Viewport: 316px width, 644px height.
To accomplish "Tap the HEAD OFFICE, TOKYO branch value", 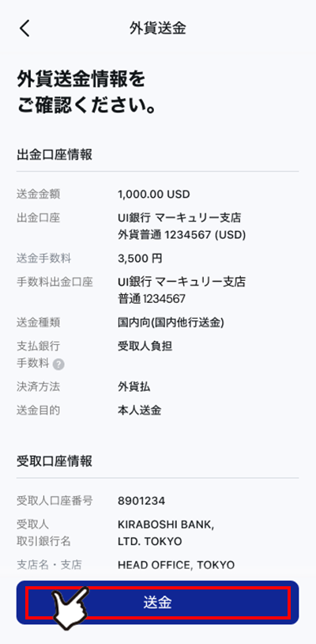I will pyautogui.click(x=176, y=565).
